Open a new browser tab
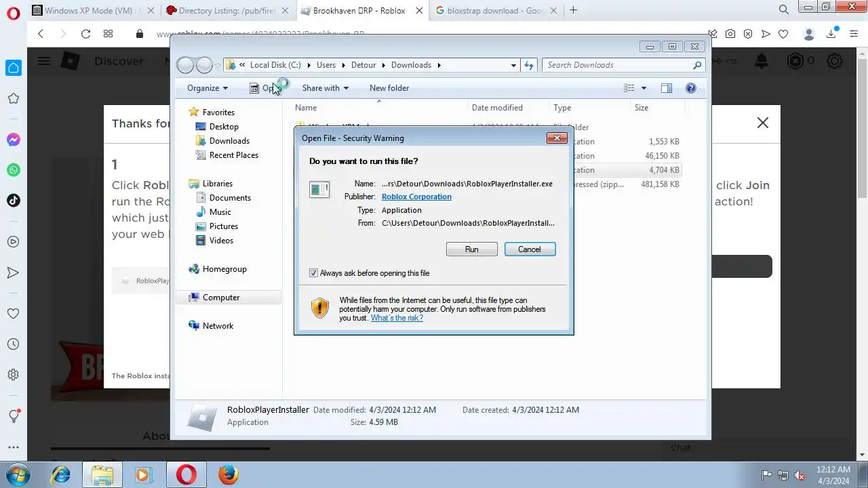 tap(574, 10)
